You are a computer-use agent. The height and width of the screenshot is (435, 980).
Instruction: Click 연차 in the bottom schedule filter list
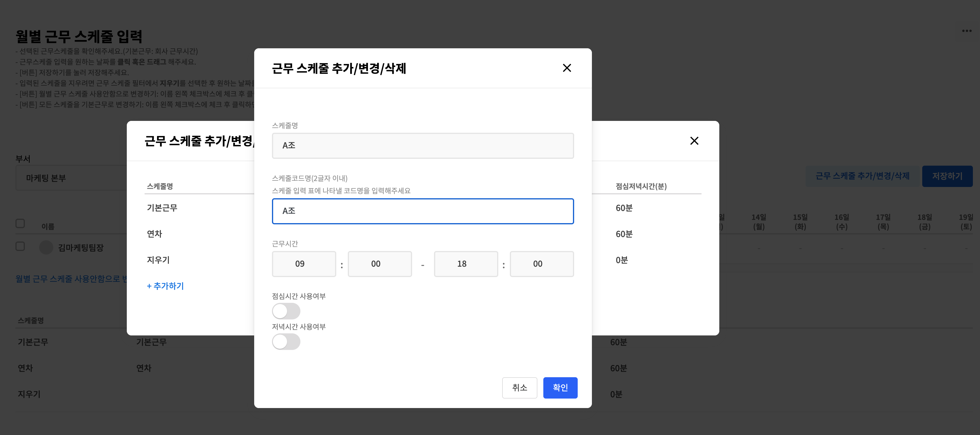pyautogui.click(x=25, y=368)
